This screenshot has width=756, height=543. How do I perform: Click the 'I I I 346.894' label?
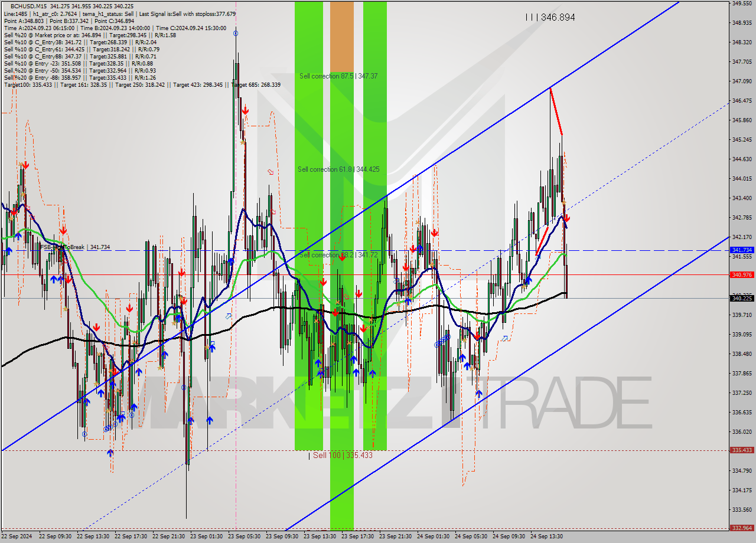click(550, 18)
